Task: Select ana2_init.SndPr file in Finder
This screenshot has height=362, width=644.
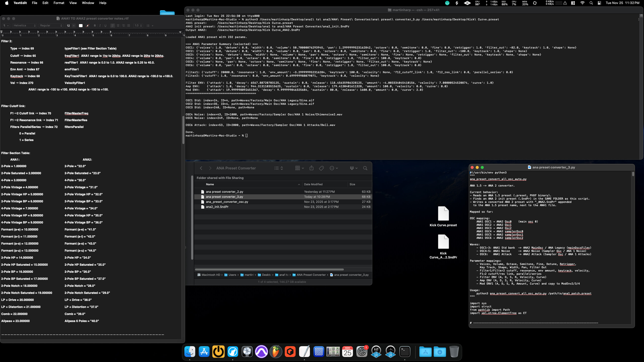Action: point(217,207)
